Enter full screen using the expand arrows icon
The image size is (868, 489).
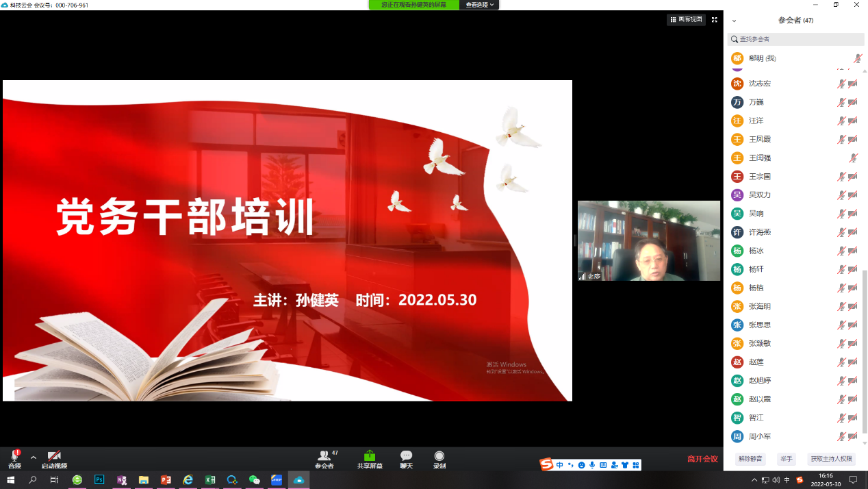coord(714,20)
